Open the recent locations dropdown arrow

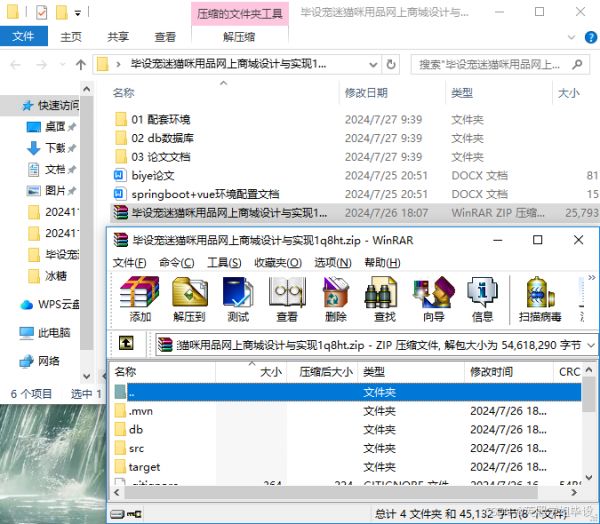(x=62, y=64)
